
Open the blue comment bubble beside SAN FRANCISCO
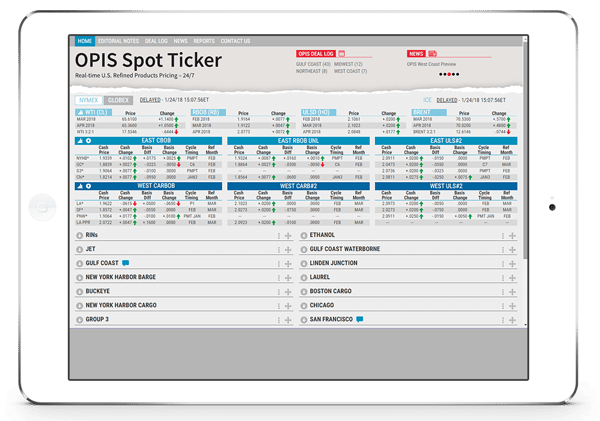[x=360, y=319]
